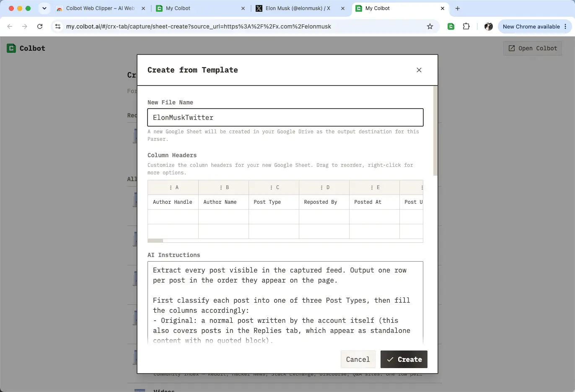Select the Author Handle header cell
575x392 pixels.
173,202
